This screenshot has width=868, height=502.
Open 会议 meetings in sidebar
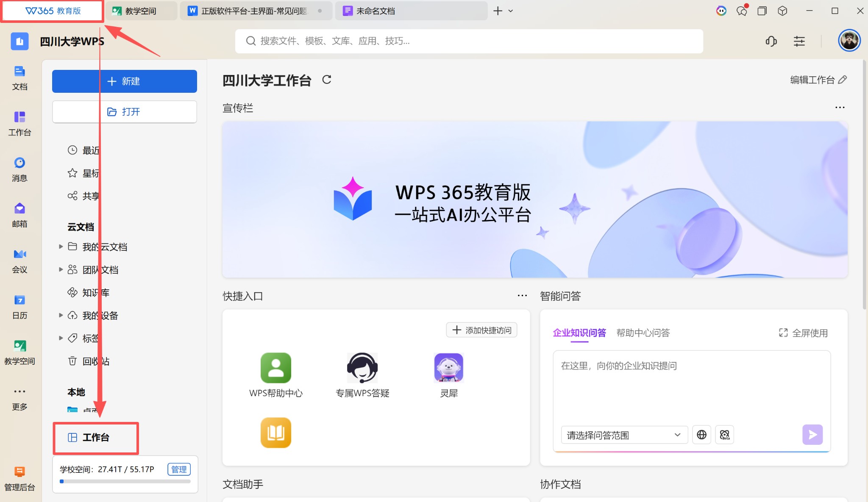[19, 261]
